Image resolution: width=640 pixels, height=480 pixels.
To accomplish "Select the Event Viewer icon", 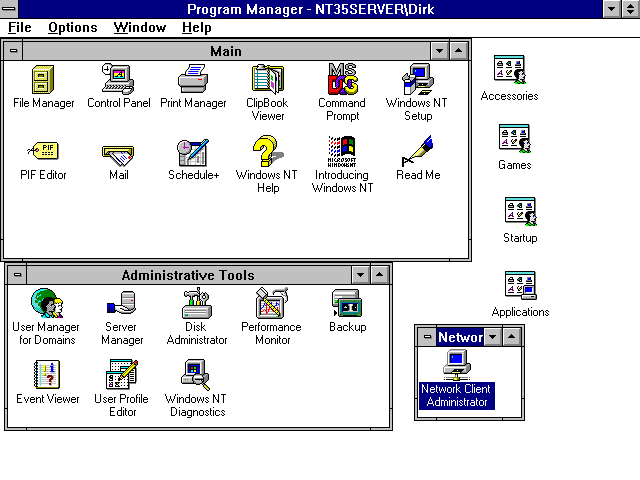I will point(47,375).
